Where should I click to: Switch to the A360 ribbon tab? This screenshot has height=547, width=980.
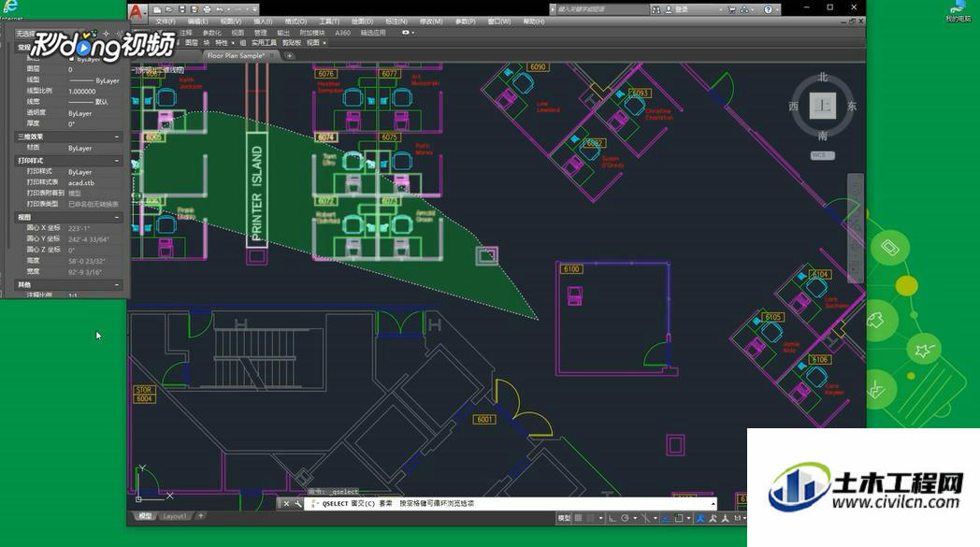coord(342,33)
